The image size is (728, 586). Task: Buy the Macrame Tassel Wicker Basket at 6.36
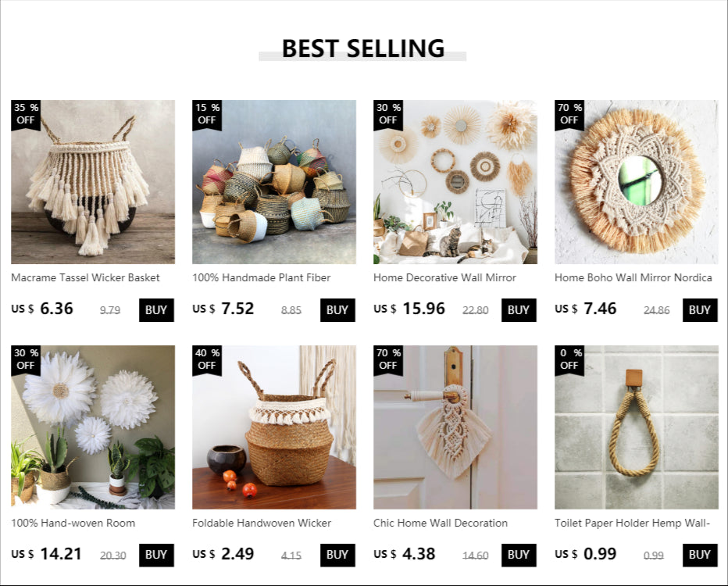(x=156, y=310)
